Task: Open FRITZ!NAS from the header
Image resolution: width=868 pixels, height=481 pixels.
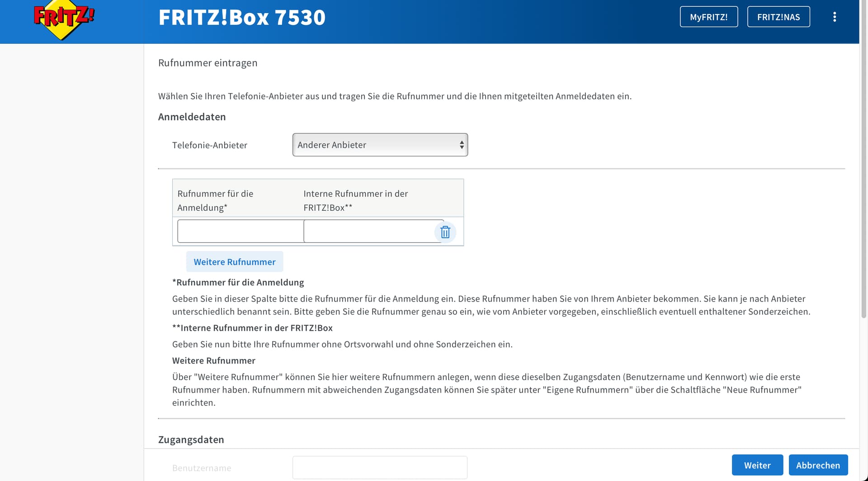Action: (778, 17)
